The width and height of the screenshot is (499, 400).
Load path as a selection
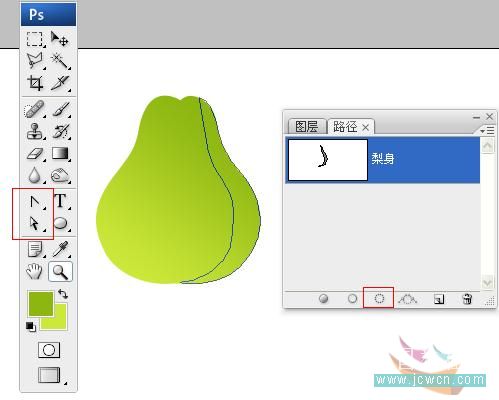(379, 299)
